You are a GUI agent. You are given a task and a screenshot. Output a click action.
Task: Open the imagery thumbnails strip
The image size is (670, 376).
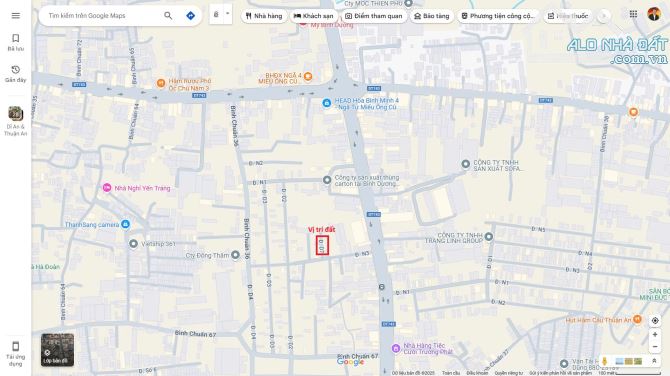tap(629, 361)
